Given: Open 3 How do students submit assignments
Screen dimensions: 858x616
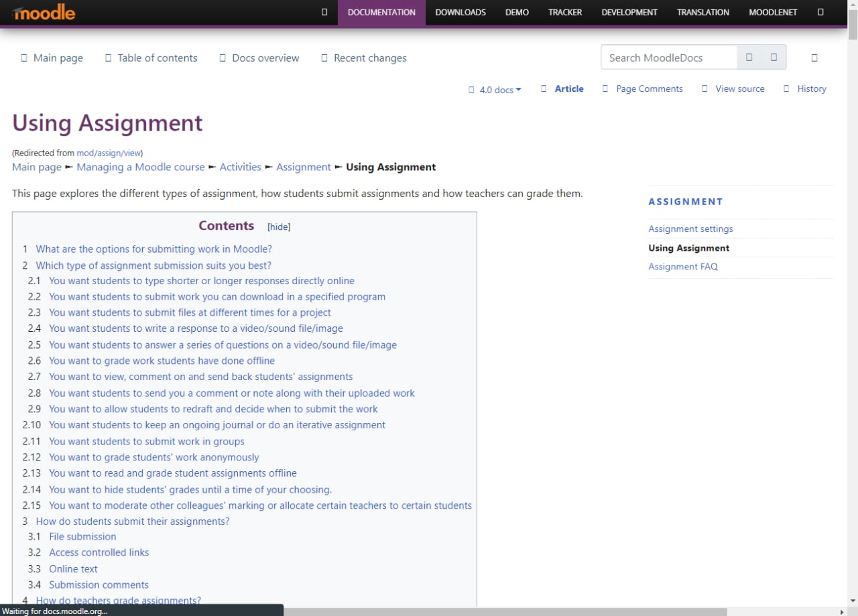Looking at the screenshot, I should tap(133, 521).
